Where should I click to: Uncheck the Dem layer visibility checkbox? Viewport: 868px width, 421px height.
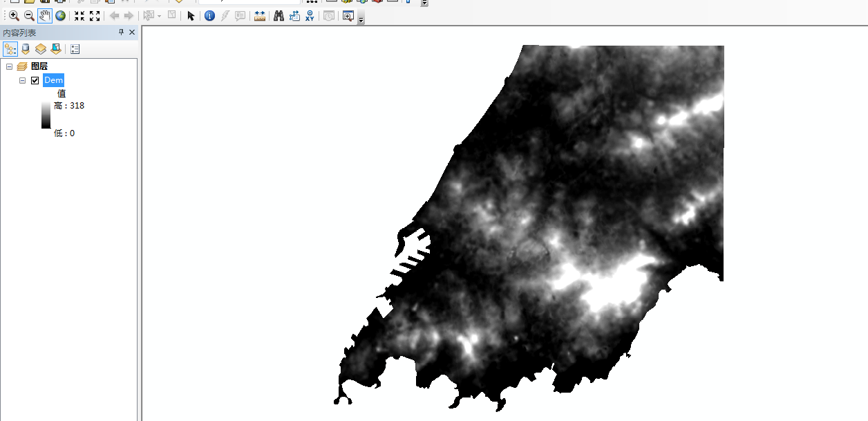35,80
